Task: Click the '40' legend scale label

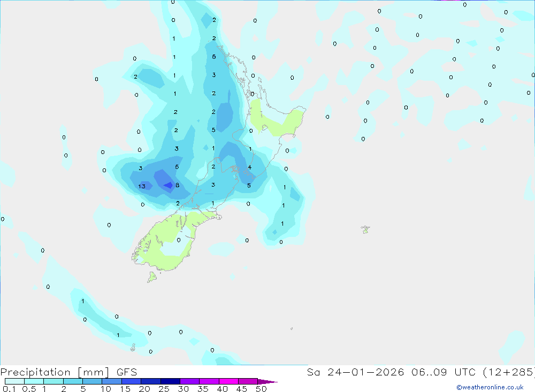Action: click(x=222, y=389)
